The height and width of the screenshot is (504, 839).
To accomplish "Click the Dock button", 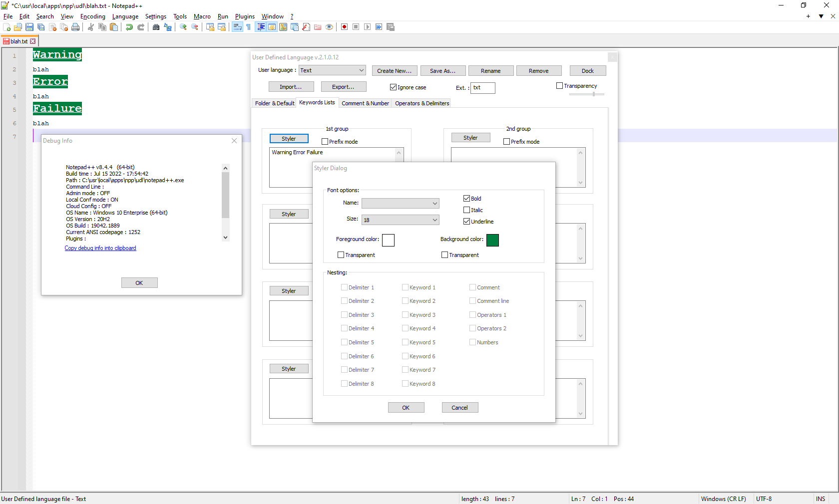I will click(x=588, y=71).
